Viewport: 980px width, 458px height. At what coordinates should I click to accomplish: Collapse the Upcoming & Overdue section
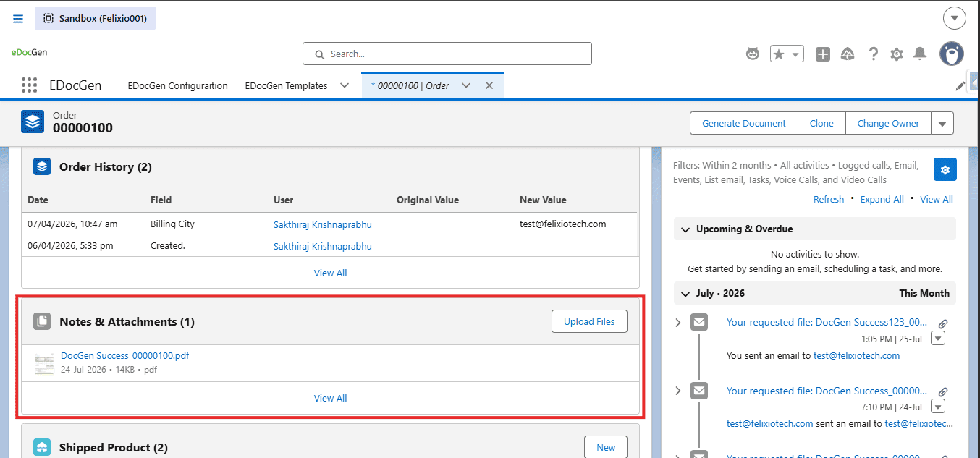point(685,229)
